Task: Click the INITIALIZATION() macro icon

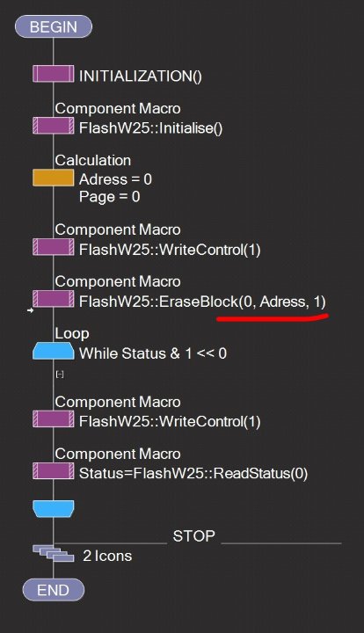Action: [x=54, y=74]
